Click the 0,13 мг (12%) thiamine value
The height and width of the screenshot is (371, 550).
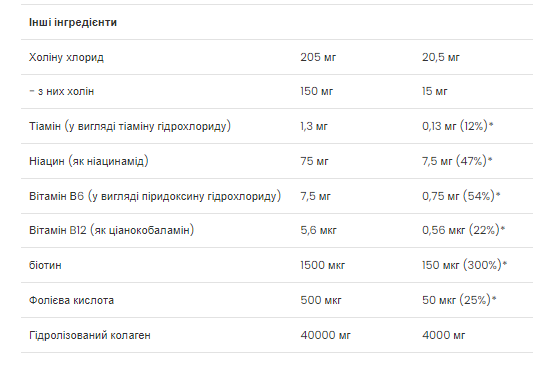457,126
